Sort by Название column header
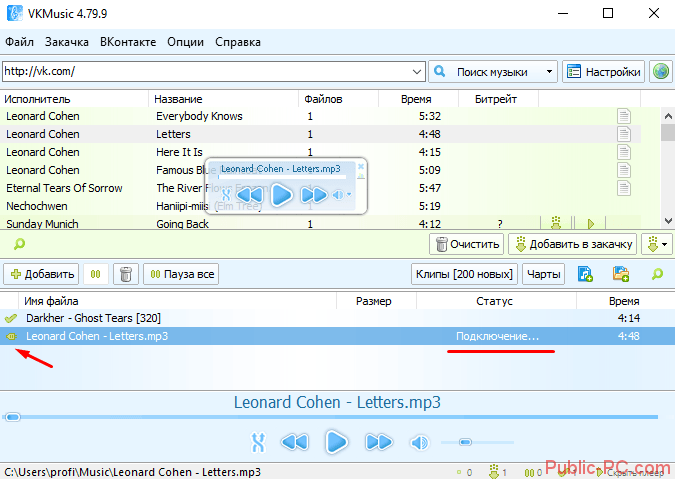The height and width of the screenshot is (479, 675). click(x=223, y=99)
